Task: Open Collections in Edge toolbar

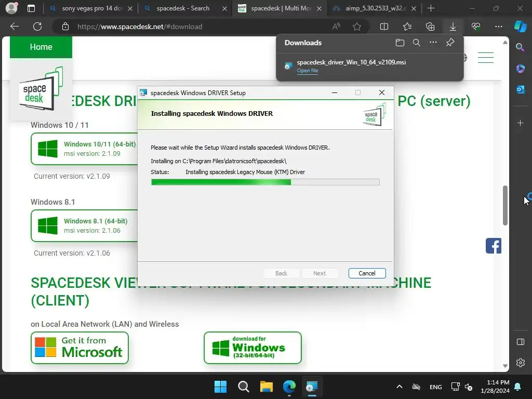Action: 430,26
